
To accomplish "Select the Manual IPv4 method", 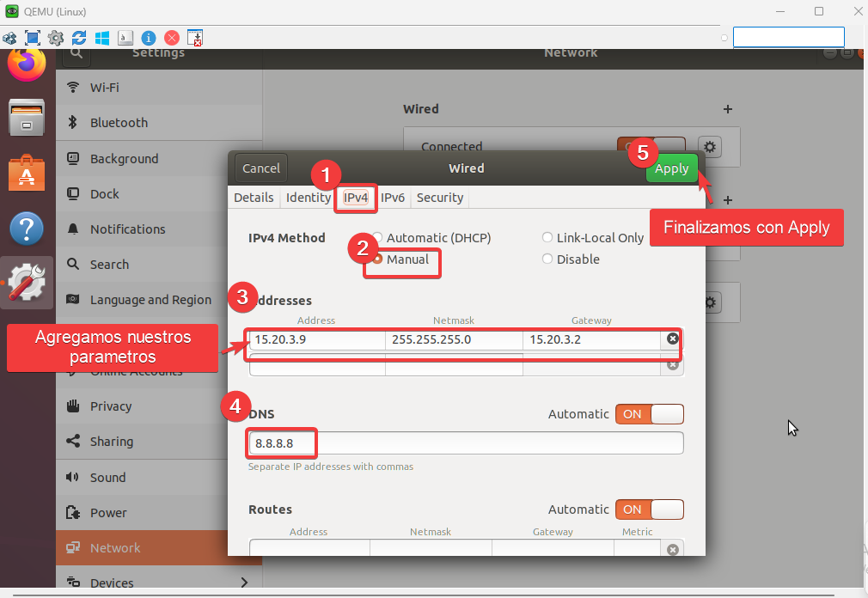I will (x=377, y=259).
